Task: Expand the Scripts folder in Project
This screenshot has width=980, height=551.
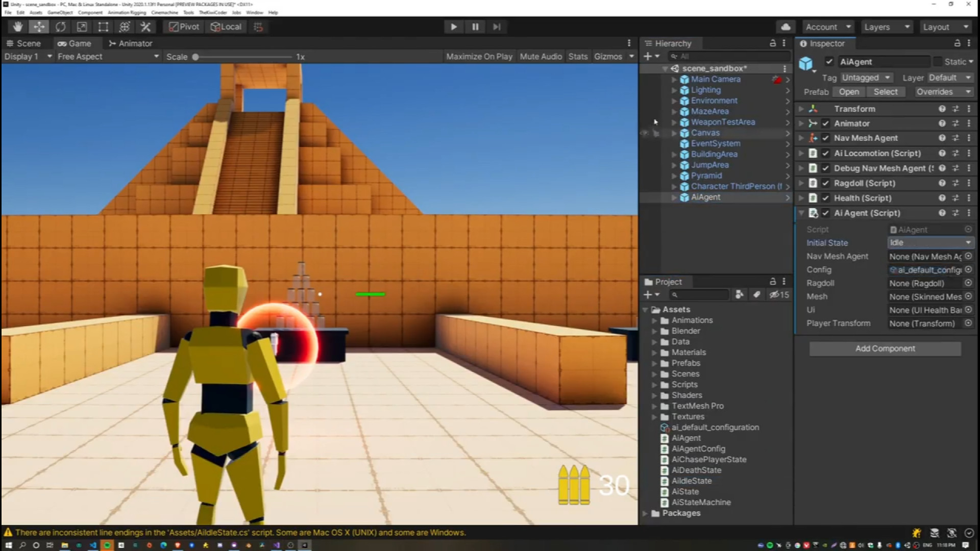Action: click(x=654, y=385)
